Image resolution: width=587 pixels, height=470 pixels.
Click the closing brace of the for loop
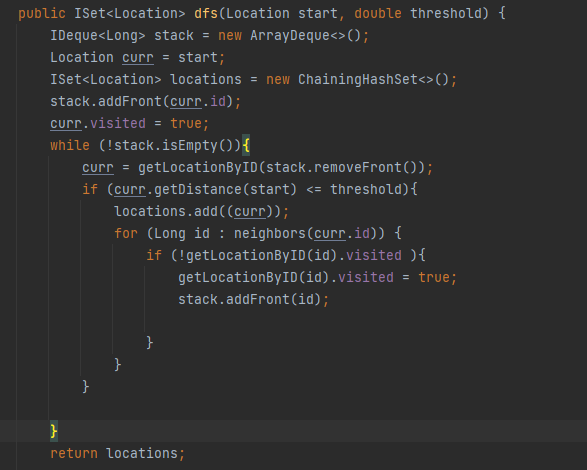[x=118, y=364]
